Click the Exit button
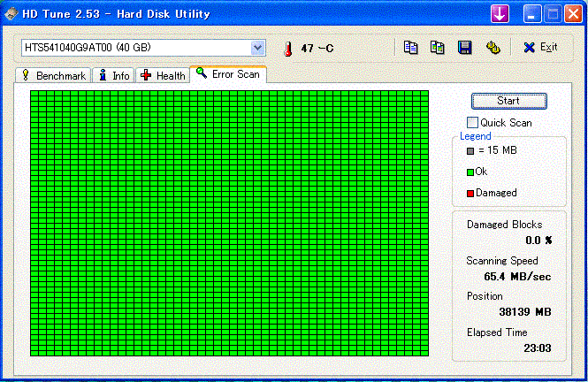This screenshot has height=382, width=588. pyautogui.click(x=540, y=48)
